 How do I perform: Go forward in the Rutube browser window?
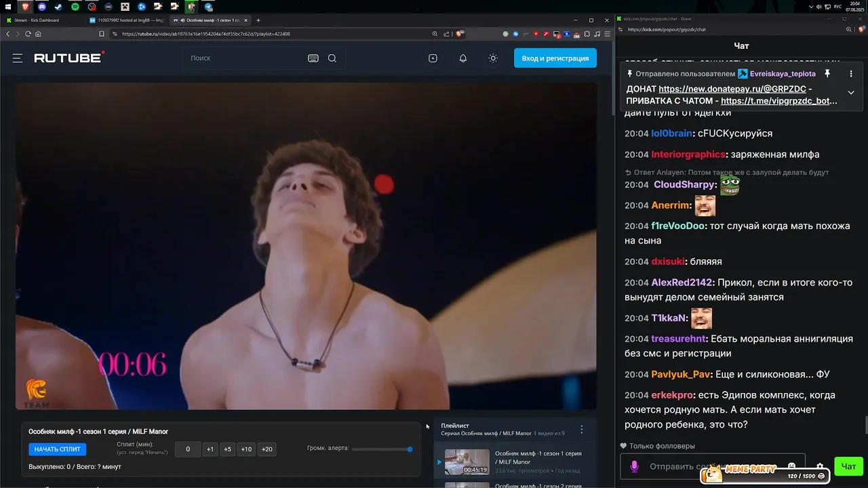point(18,34)
